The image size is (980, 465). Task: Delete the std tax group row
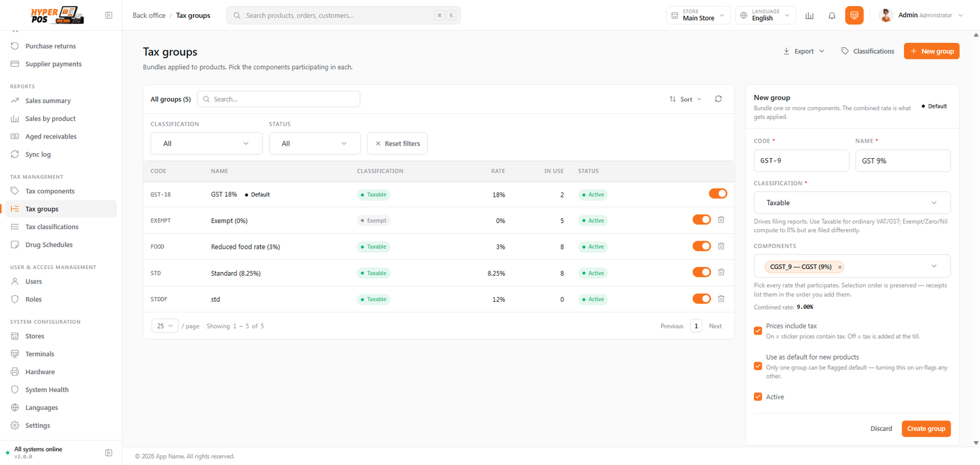tap(722, 299)
